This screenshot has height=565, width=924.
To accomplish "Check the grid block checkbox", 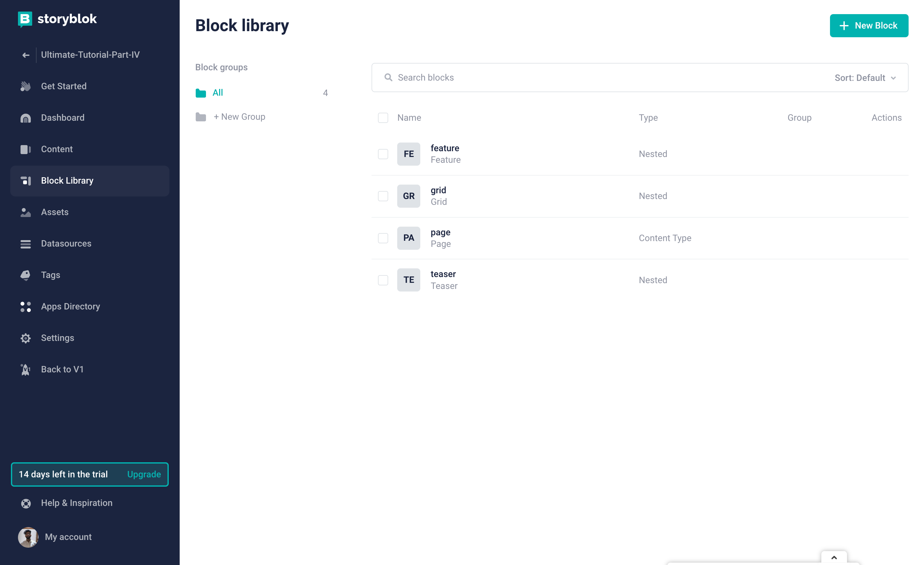I will tap(383, 196).
